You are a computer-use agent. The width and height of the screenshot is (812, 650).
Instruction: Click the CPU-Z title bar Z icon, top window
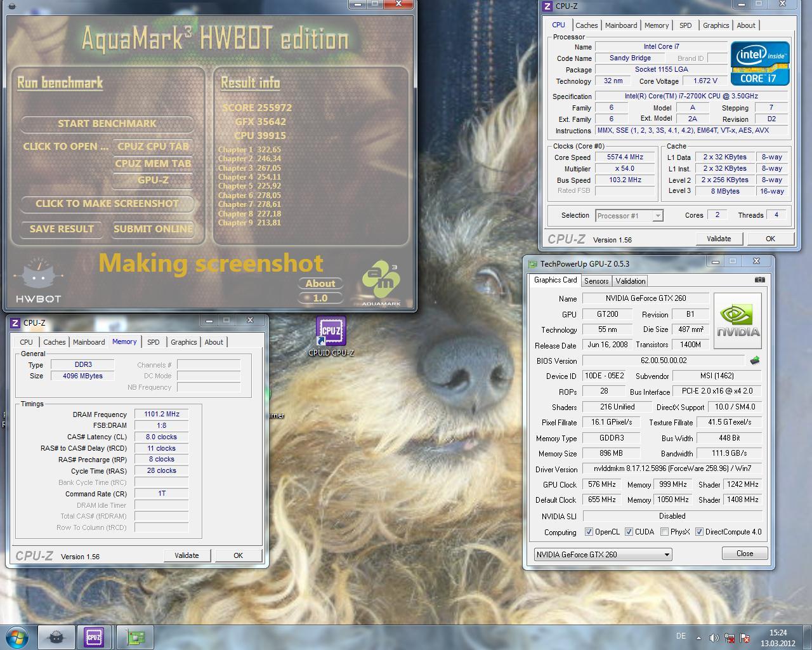(x=548, y=6)
